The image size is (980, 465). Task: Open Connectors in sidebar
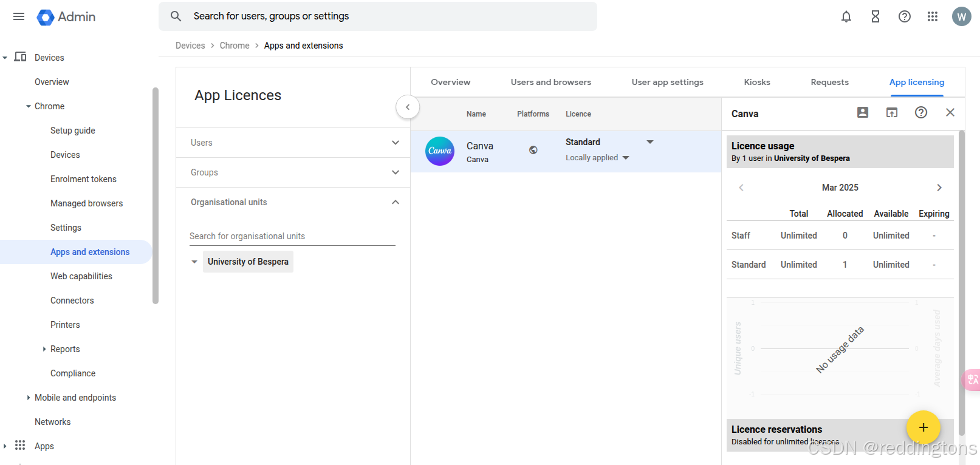coord(72,300)
